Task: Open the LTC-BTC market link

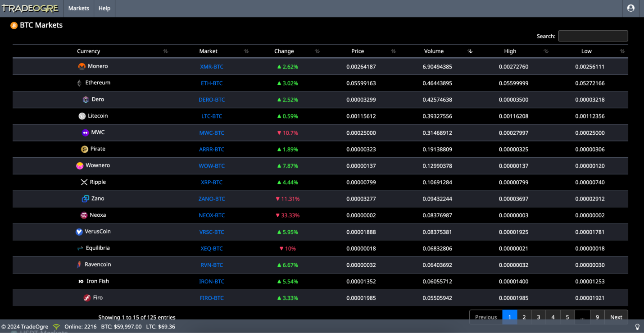Action: coord(212,116)
